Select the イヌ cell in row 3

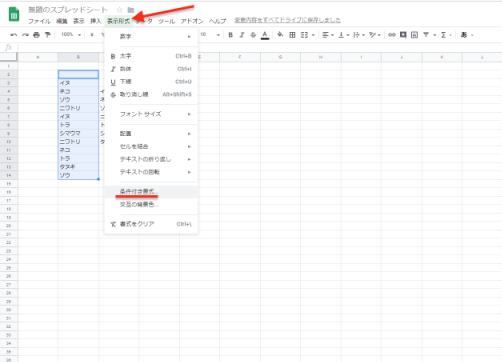[x=78, y=83]
